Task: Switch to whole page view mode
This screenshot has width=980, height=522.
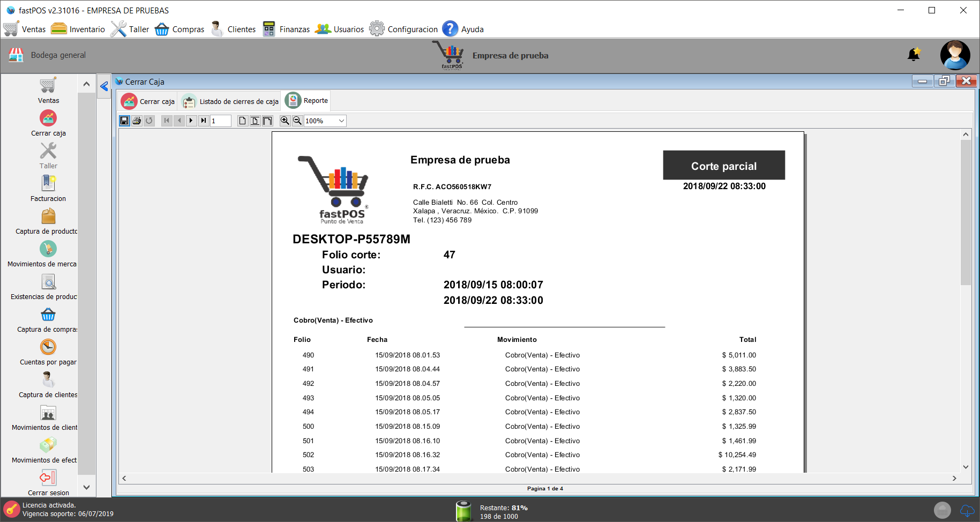Action: pos(243,121)
